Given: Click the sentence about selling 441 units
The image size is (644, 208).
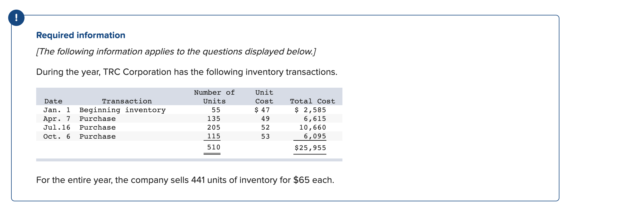Looking at the screenshot, I should (x=185, y=180).
